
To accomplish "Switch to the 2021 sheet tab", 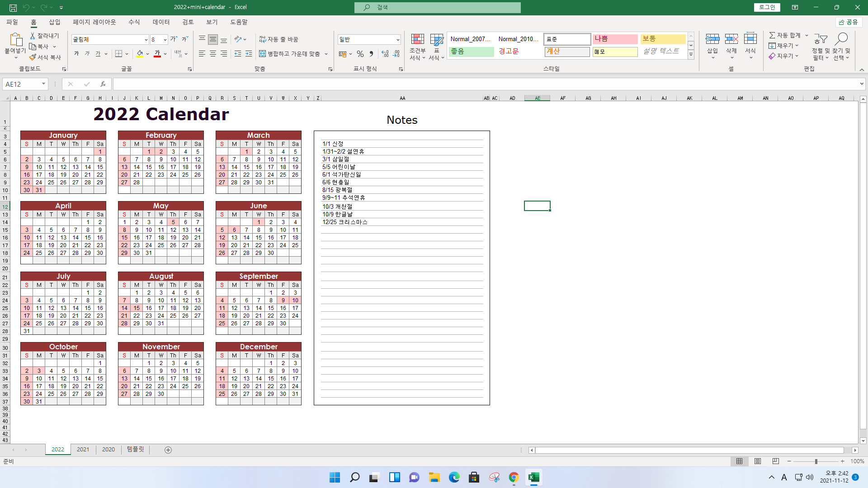I will (83, 450).
